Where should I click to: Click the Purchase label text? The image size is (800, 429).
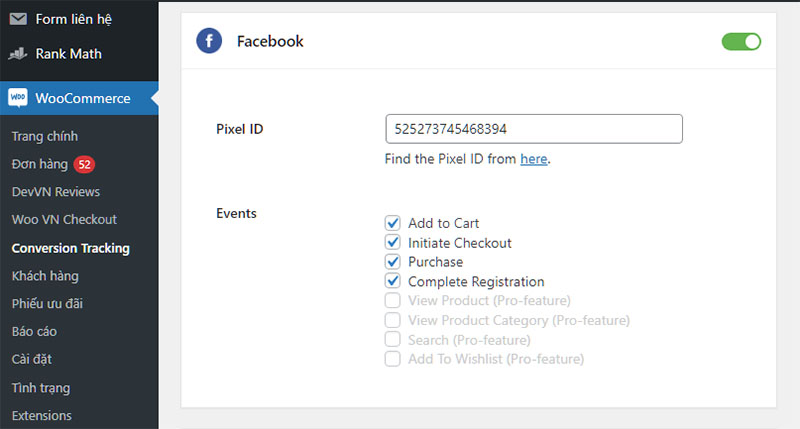click(435, 262)
